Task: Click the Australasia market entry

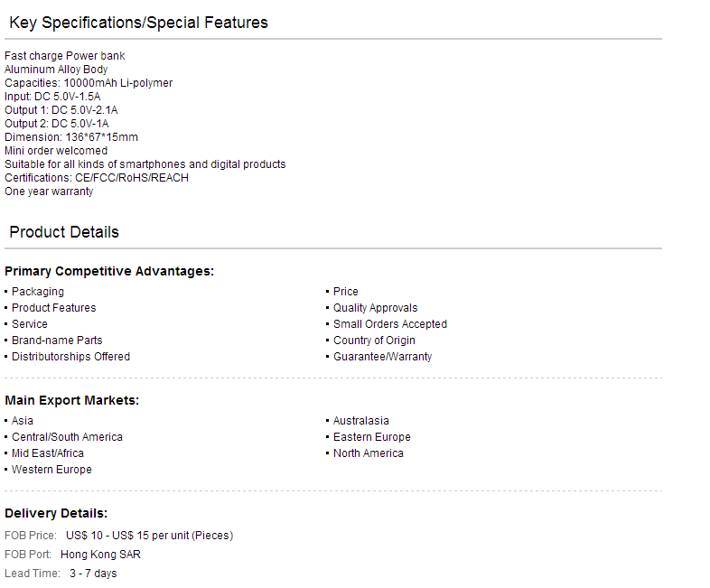Action: (x=361, y=421)
